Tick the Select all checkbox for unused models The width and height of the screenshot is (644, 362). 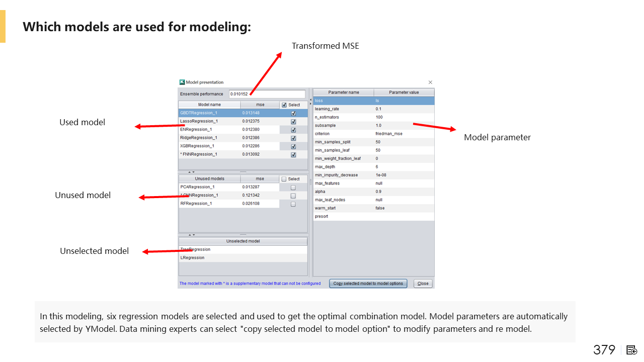pyautogui.click(x=284, y=179)
